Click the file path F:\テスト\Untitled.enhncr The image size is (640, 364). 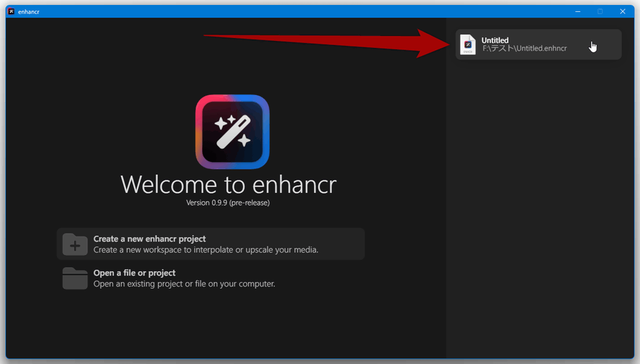525,49
